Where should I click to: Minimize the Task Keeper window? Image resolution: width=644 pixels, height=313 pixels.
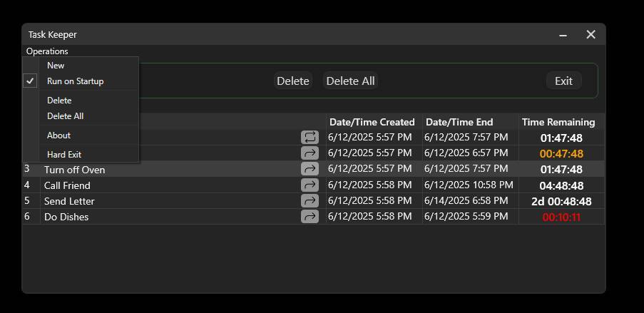pos(563,35)
